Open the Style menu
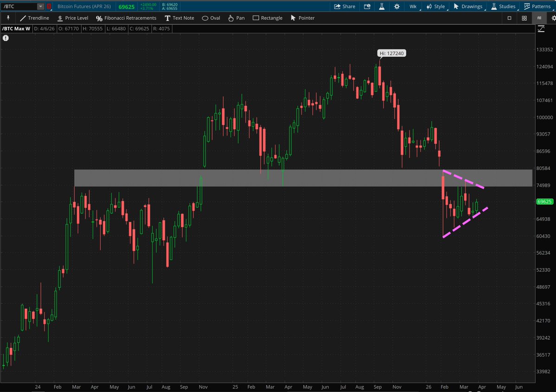Screen dimensions: 556x392 436,6
